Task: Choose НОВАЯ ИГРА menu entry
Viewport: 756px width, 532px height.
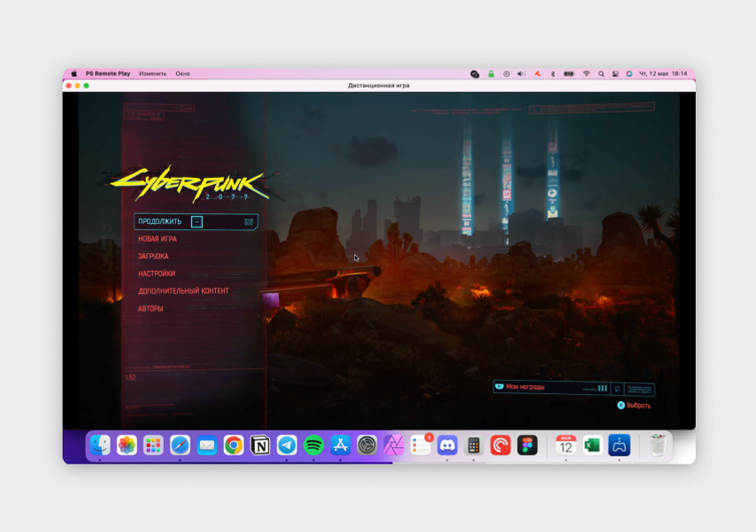Action: [x=158, y=239]
